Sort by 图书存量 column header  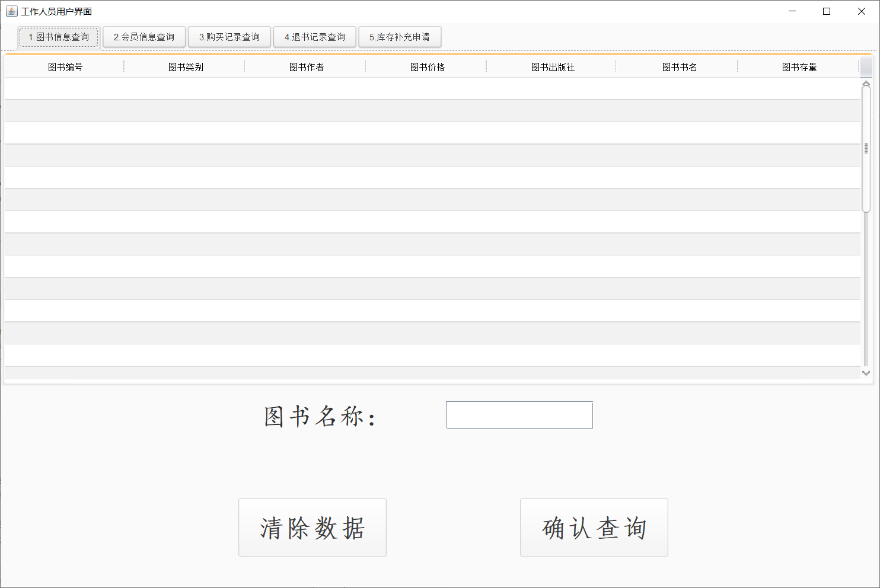[799, 67]
